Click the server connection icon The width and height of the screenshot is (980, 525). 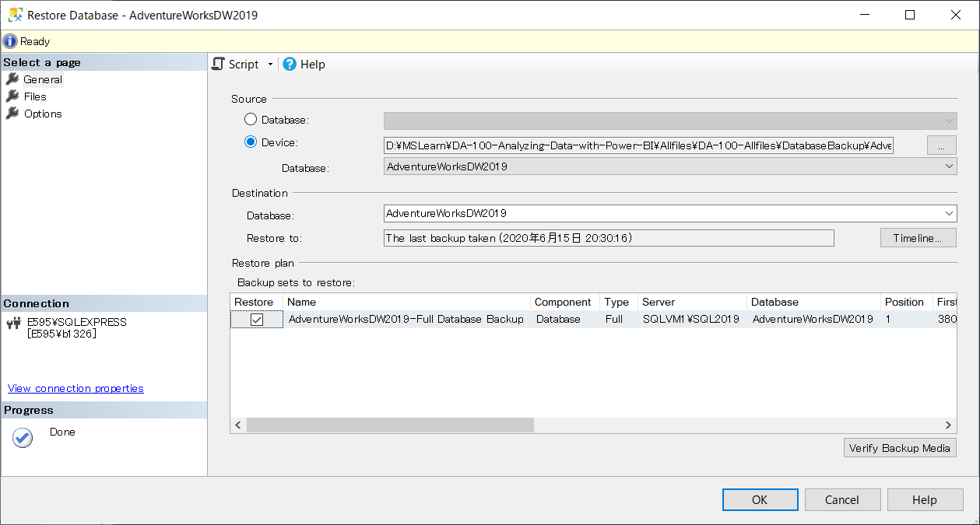(x=13, y=323)
